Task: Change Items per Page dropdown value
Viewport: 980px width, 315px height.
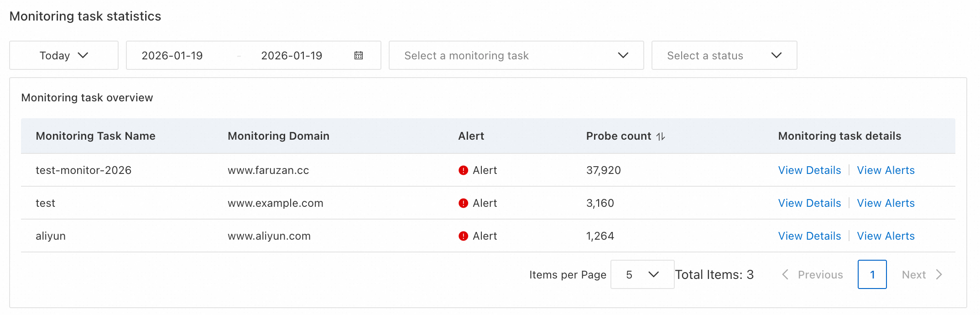Action: click(x=642, y=274)
